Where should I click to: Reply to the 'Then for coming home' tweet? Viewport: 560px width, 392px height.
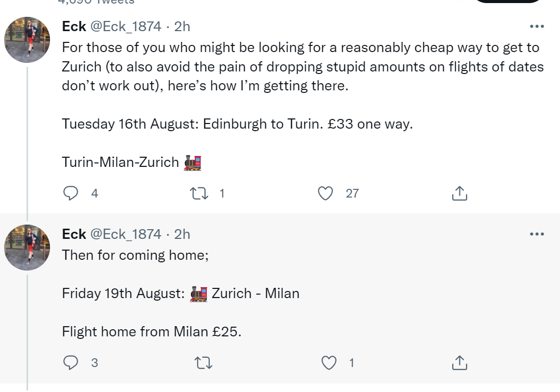[x=71, y=363]
